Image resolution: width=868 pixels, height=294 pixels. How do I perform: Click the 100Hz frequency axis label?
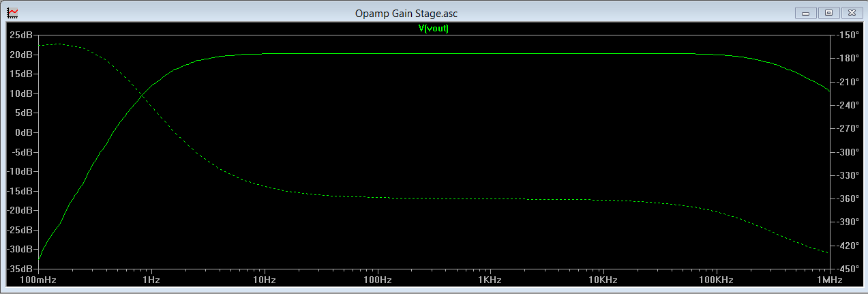[377, 280]
